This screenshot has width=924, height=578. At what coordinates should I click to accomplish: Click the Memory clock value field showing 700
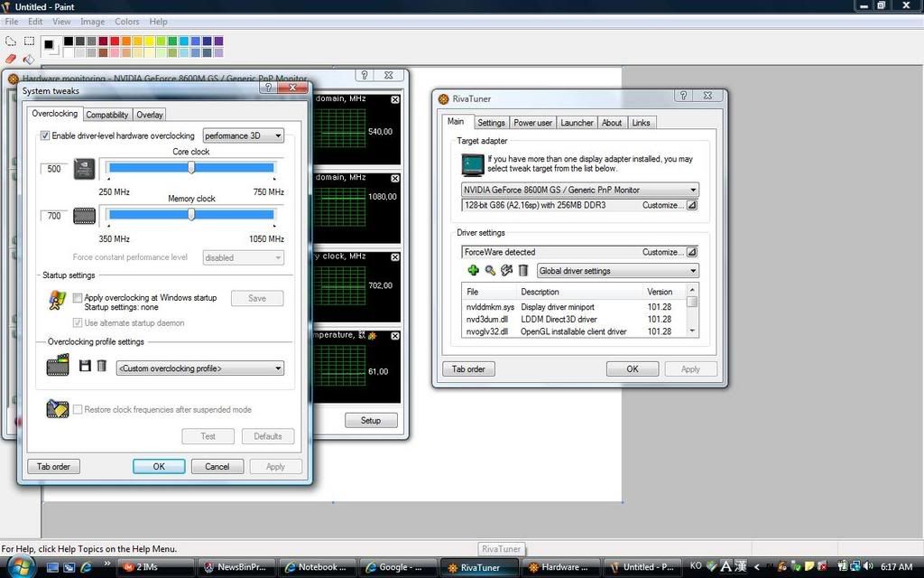pos(54,216)
